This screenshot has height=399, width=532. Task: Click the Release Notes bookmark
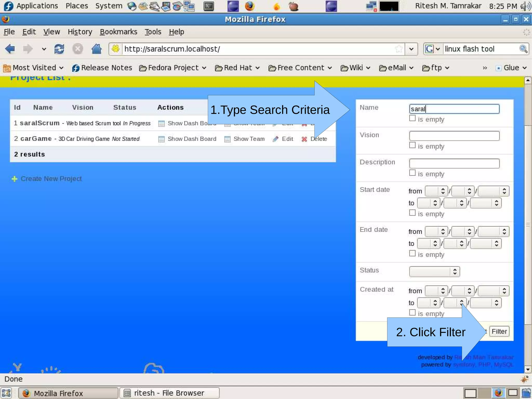(102, 68)
